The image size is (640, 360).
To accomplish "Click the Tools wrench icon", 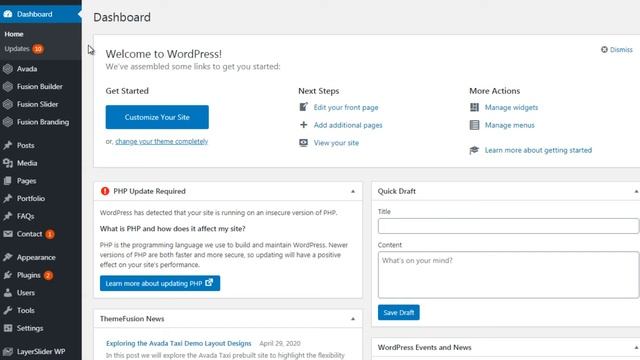I will (8, 310).
